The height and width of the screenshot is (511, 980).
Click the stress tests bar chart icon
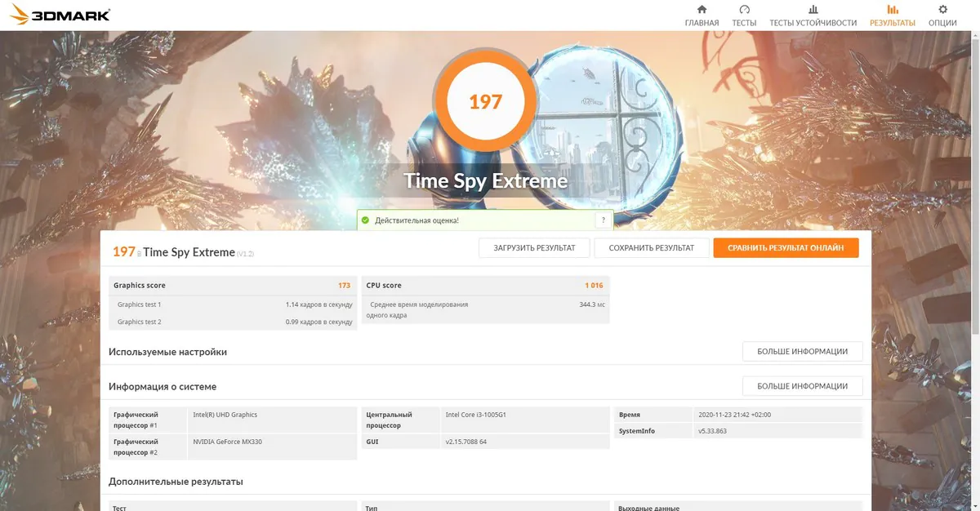[x=813, y=10]
